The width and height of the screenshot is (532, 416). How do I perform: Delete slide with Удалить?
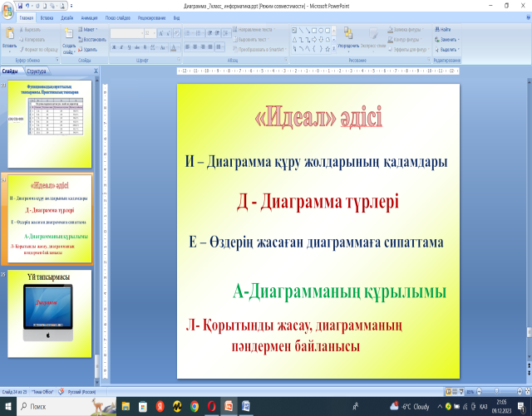[x=87, y=50]
